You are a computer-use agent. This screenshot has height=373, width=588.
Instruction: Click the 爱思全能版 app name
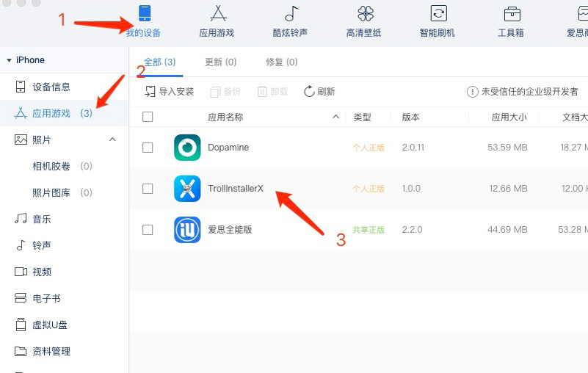click(x=230, y=229)
